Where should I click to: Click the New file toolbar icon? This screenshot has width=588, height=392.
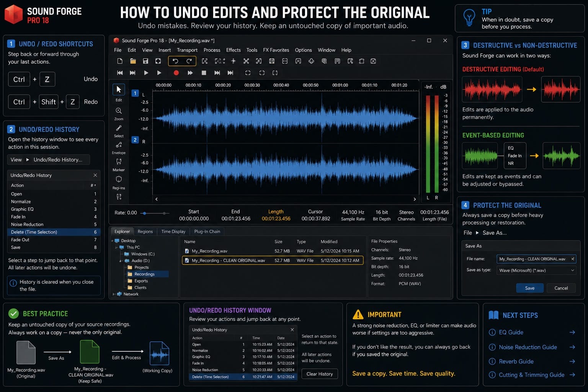point(120,61)
